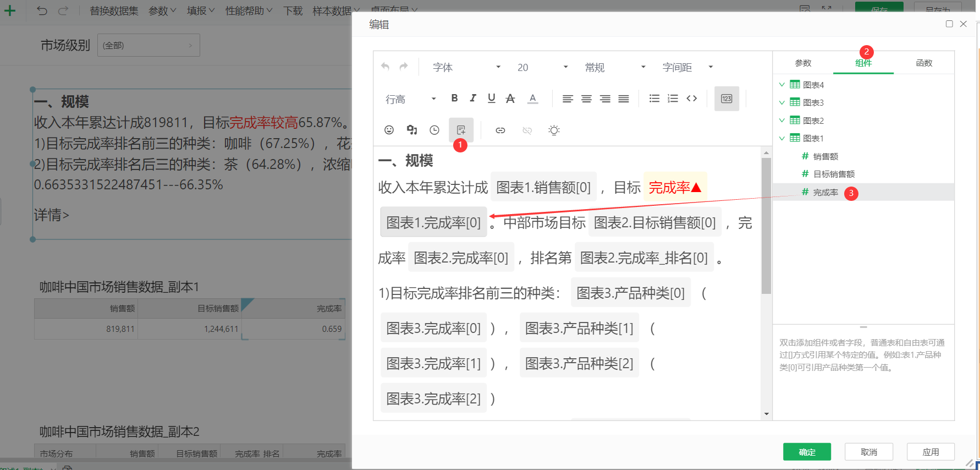This screenshot has height=470, width=980.
Task: Align text left
Action: pyautogui.click(x=568, y=99)
